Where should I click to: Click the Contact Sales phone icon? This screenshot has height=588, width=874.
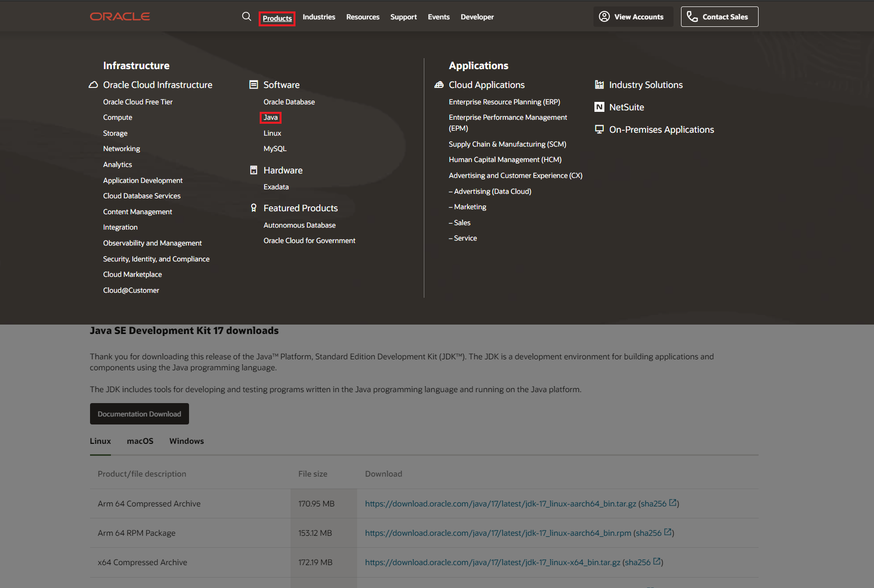point(692,16)
